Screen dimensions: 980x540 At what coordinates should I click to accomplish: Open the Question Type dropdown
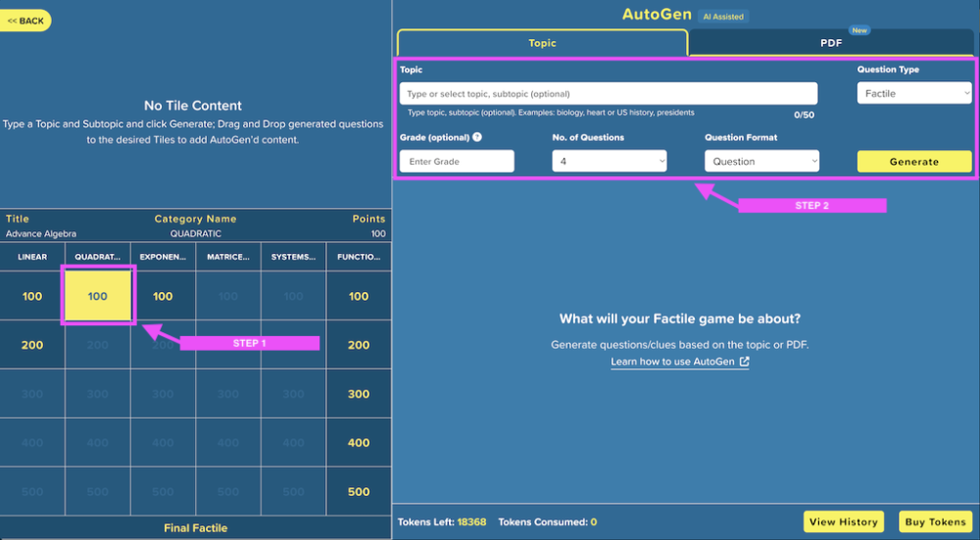[913, 93]
